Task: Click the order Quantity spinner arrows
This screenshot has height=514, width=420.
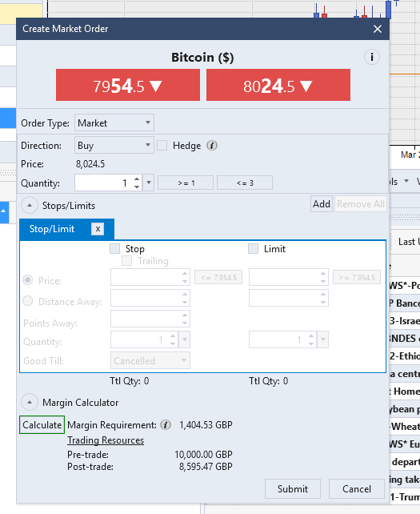Action: coord(137,183)
